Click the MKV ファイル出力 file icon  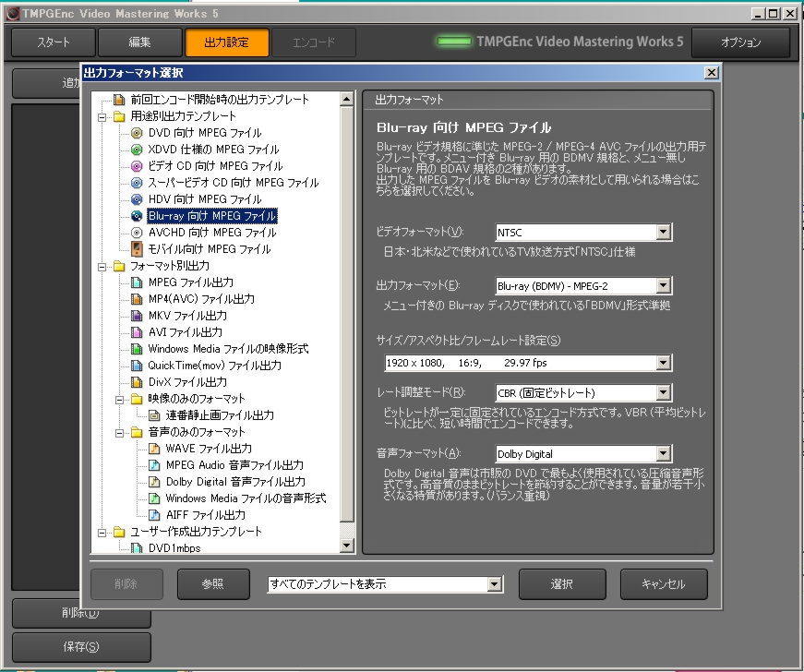137,316
